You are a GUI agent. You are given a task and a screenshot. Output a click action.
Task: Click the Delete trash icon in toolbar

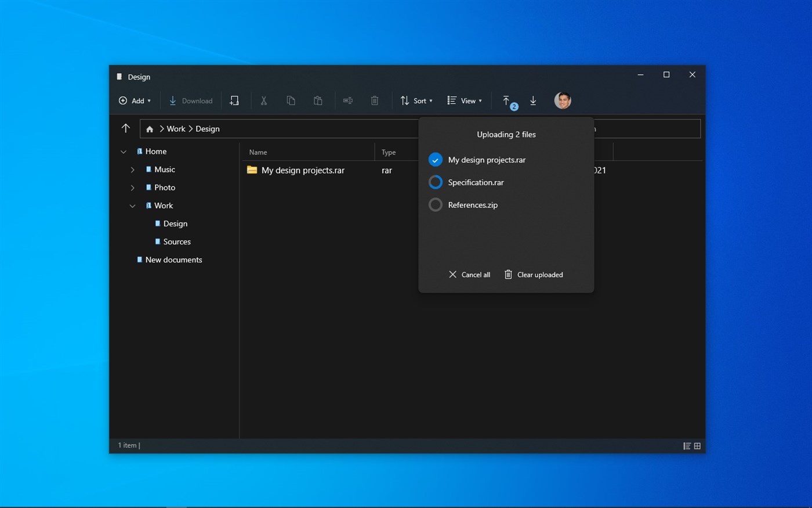pos(375,101)
